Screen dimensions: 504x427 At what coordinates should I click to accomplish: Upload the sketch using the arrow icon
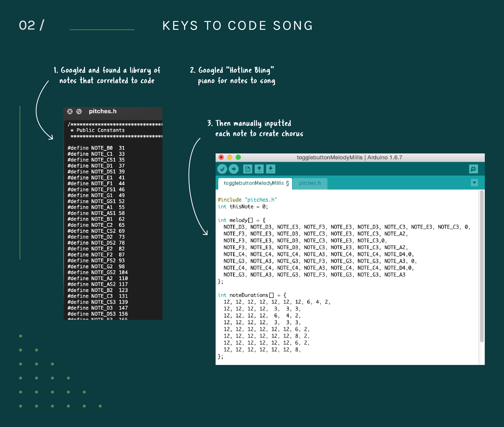click(x=234, y=169)
